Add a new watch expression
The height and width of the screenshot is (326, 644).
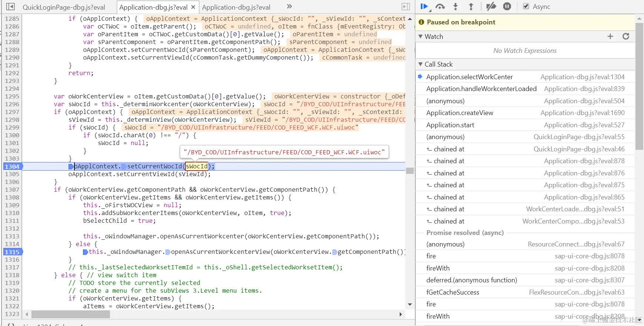[x=610, y=36]
